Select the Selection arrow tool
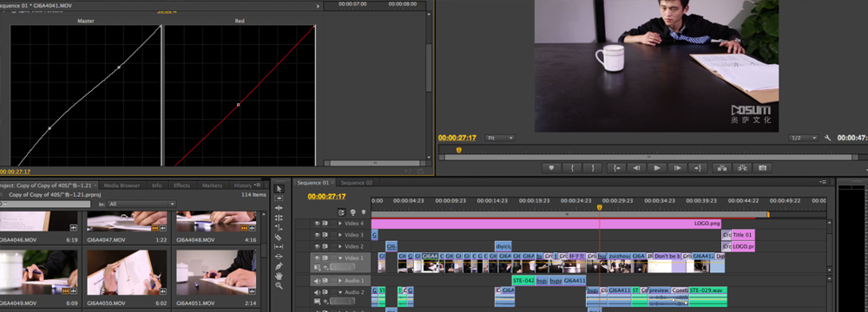This screenshot has width=868, height=312. [x=279, y=189]
